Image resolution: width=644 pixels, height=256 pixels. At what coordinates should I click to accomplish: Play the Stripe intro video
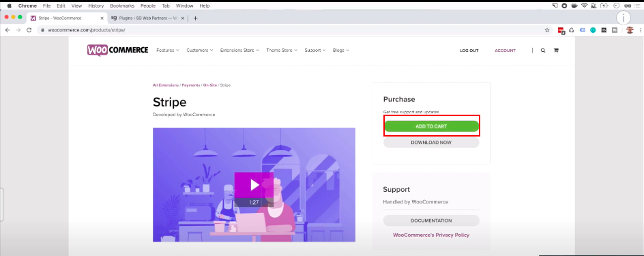tap(254, 185)
